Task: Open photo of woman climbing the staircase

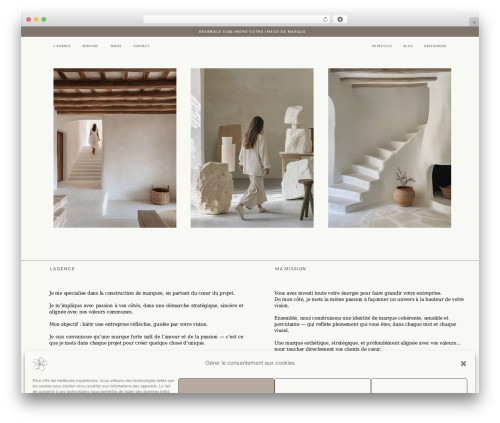Action: click(x=115, y=148)
